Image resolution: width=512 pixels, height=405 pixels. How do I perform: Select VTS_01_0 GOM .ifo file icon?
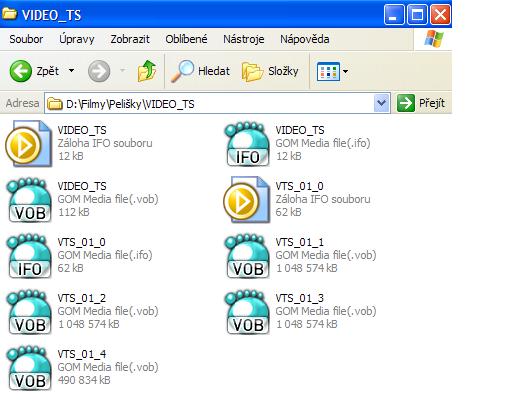[29, 256]
